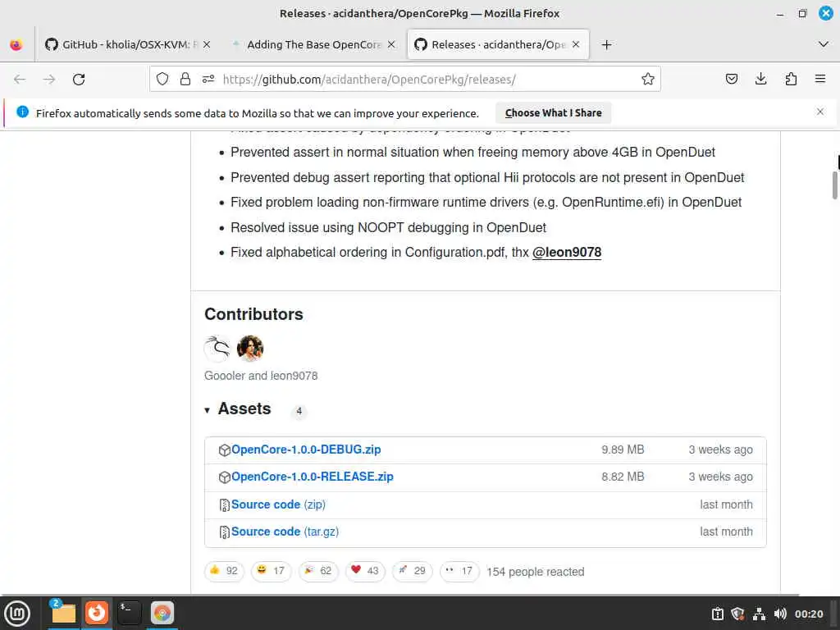The height and width of the screenshot is (630, 840).
Task: Open Chromium browser in taskbar
Action: 162,614
